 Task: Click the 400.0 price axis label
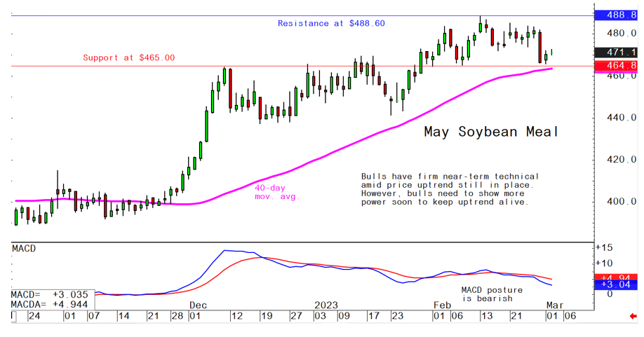click(612, 202)
